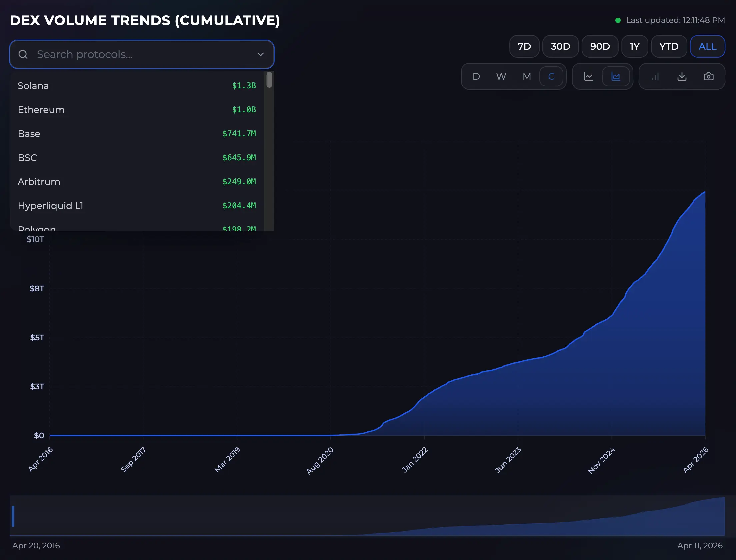Image resolution: width=736 pixels, height=560 pixels.
Task: Click the $5T y-axis label
Action: tap(37, 337)
